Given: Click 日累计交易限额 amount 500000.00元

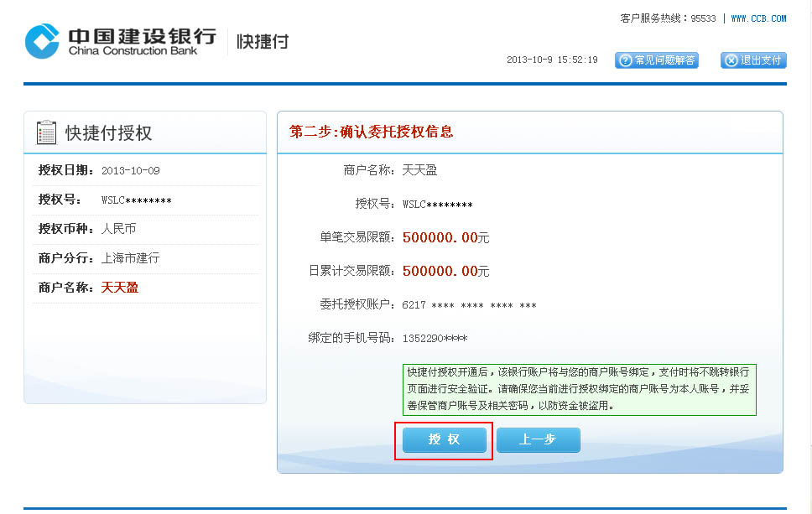Looking at the screenshot, I should point(446,271).
